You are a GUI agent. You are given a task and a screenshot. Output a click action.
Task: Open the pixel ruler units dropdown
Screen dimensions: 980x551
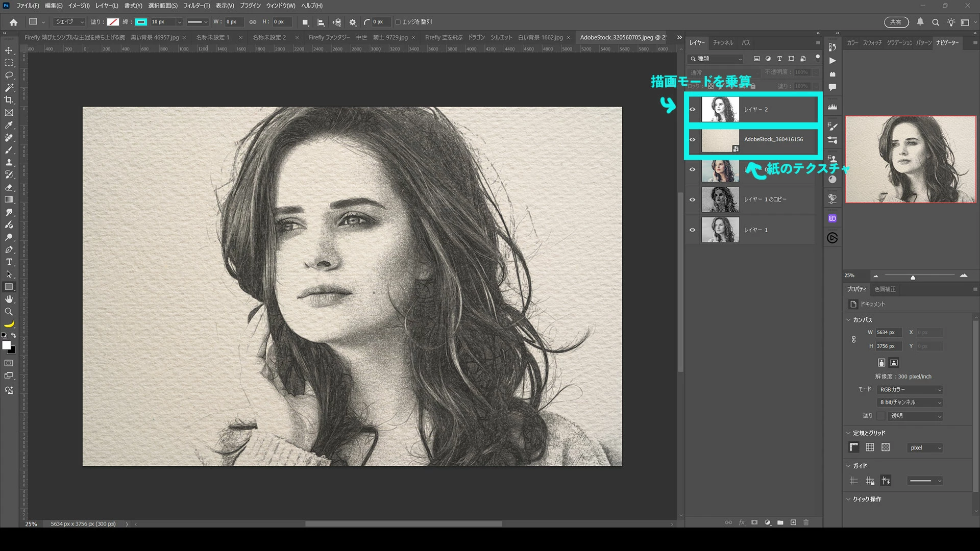click(x=925, y=448)
